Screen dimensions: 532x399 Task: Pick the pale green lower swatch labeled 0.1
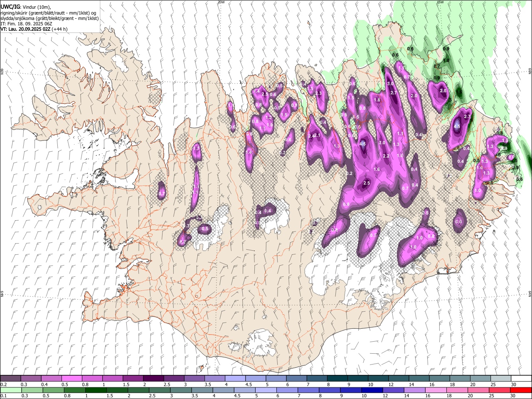pyautogui.click(x=11, y=390)
